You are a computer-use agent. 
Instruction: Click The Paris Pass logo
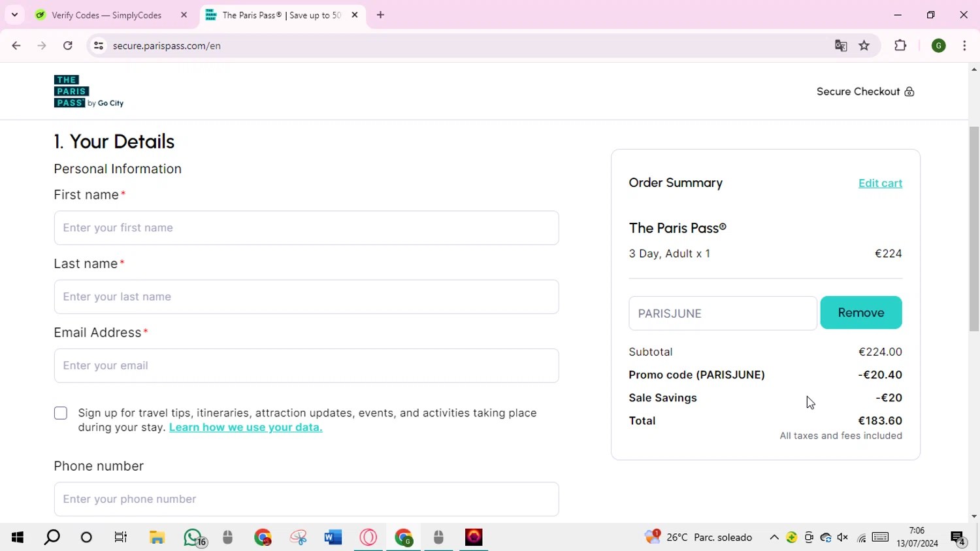pyautogui.click(x=88, y=92)
